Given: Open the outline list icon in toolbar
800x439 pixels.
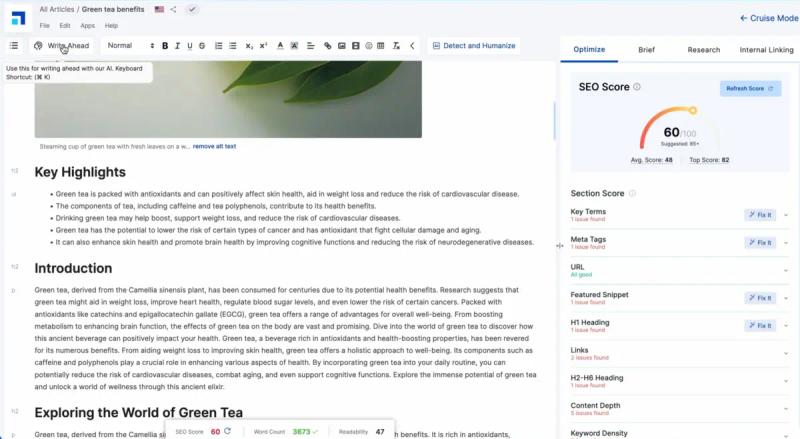Looking at the screenshot, I should [14, 45].
